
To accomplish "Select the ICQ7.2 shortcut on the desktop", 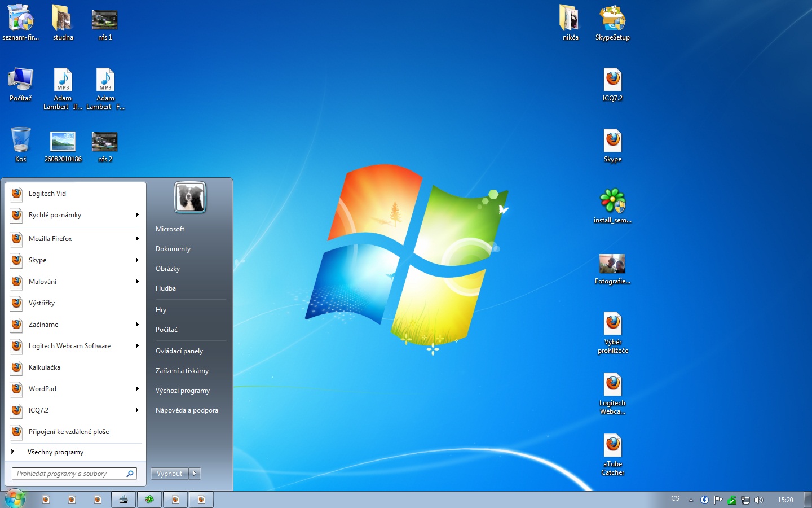I will click(x=612, y=85).
